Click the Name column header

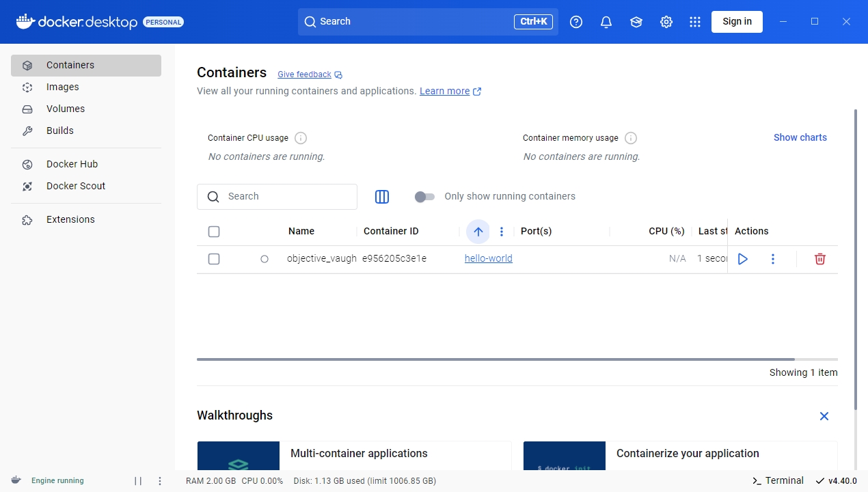[301, 232]
